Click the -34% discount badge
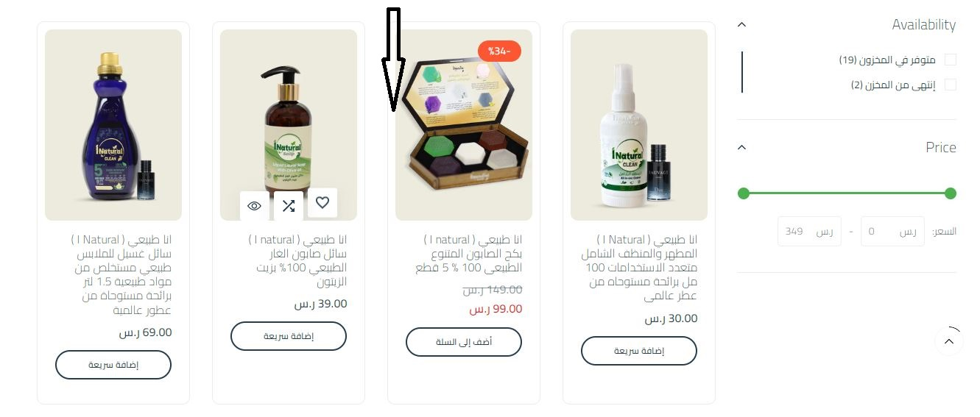Image resolution: width=980 pixels, height=417 pixels. click(500, 51)
